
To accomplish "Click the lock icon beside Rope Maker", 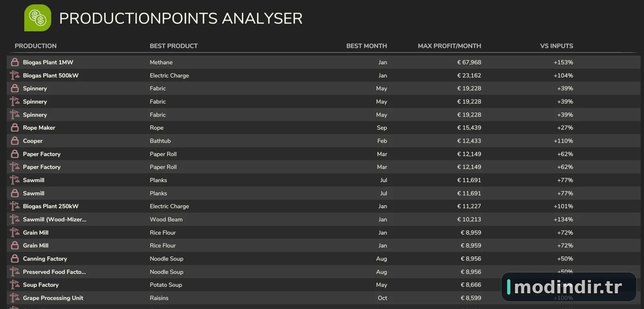I will click(x=15, y=128).
